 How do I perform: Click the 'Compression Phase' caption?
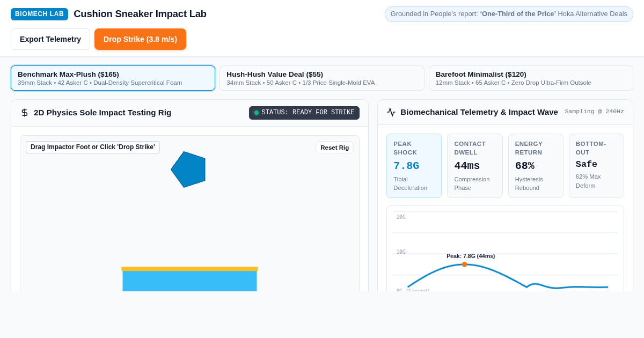[472, 183]
